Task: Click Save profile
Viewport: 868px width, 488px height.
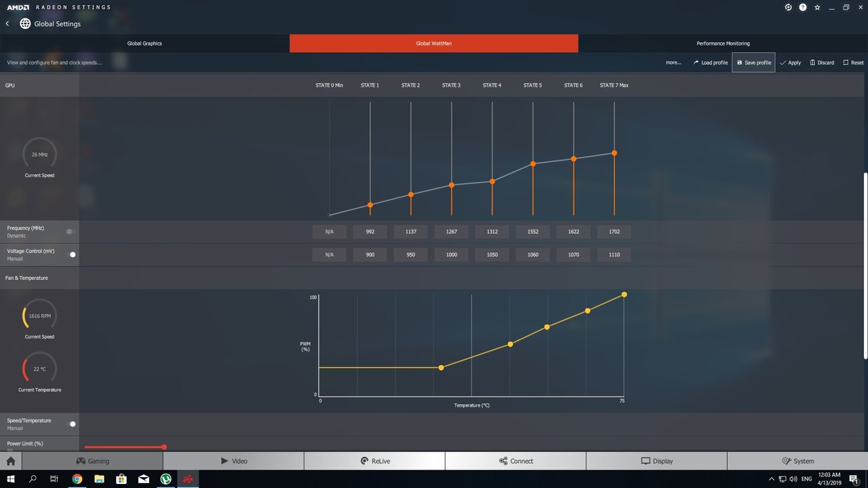Action: pos(753,62)
